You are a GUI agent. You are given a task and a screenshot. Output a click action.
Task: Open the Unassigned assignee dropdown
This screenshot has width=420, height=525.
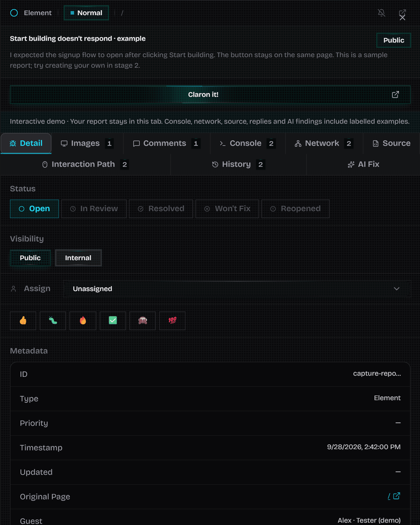click(x=237, y=289)
